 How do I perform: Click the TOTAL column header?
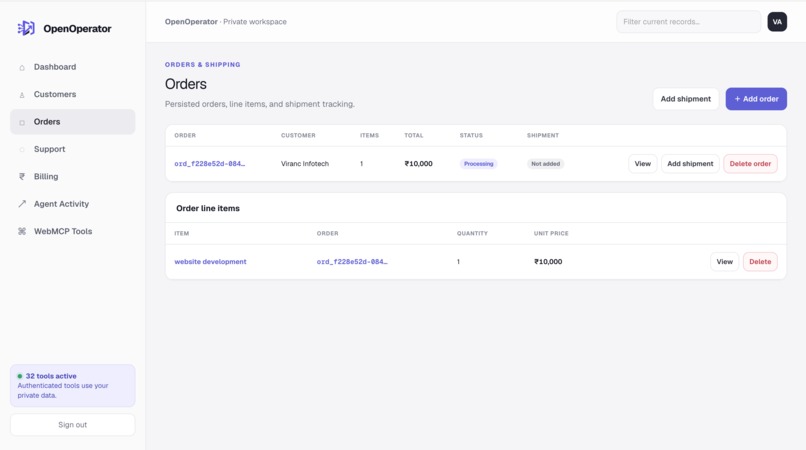[413, 135]
